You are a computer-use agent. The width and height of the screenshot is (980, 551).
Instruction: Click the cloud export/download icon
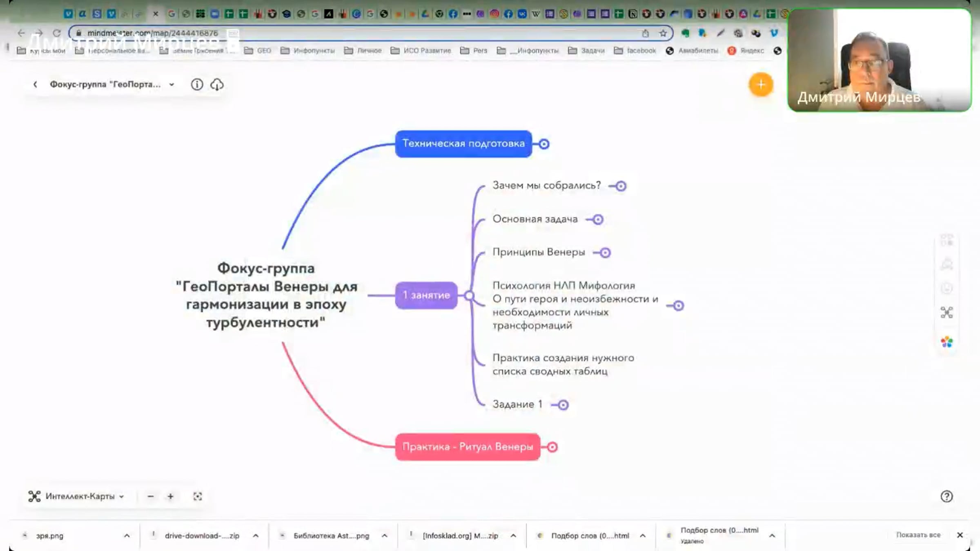pyautogui.click(x=217, y=84)
